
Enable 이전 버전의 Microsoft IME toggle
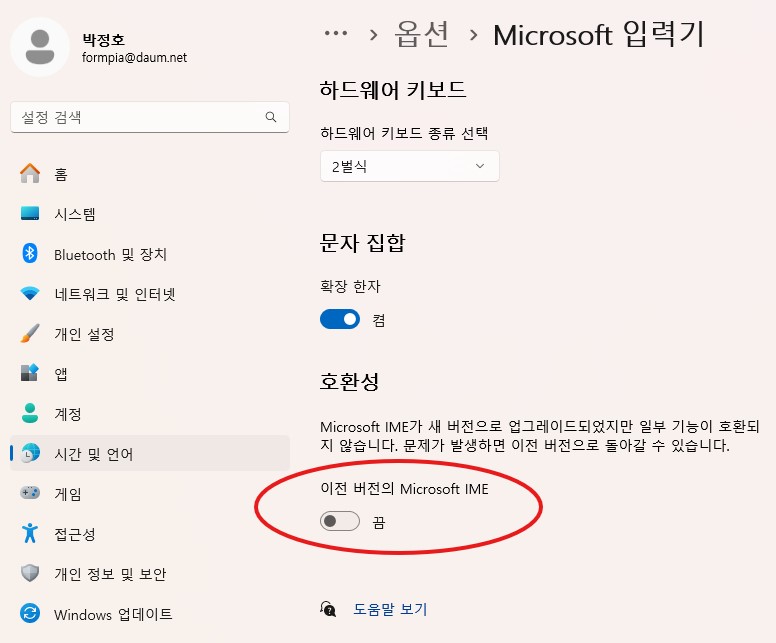coord(340,521)
